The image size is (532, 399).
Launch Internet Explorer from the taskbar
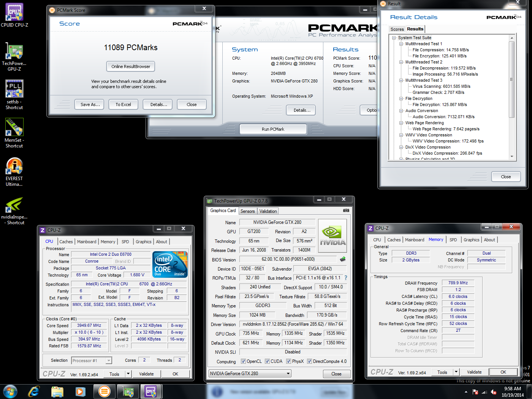point(34,391)
